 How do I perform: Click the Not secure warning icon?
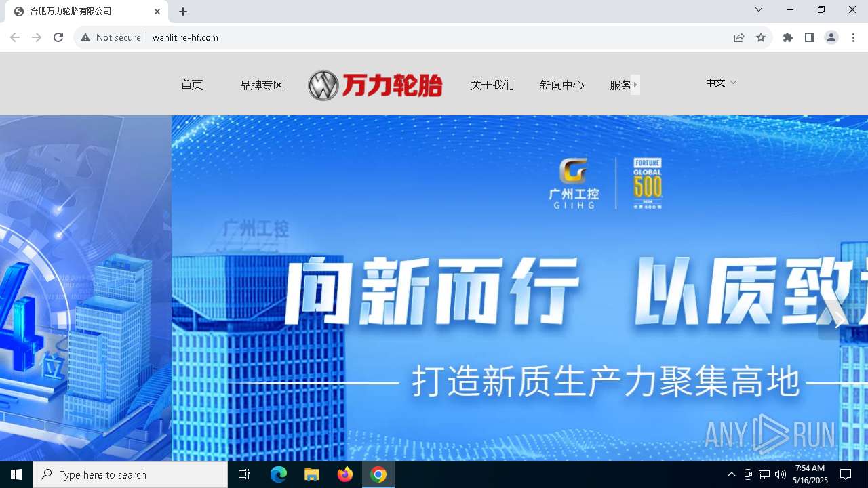pyautogui.click(x=85, y=37)
